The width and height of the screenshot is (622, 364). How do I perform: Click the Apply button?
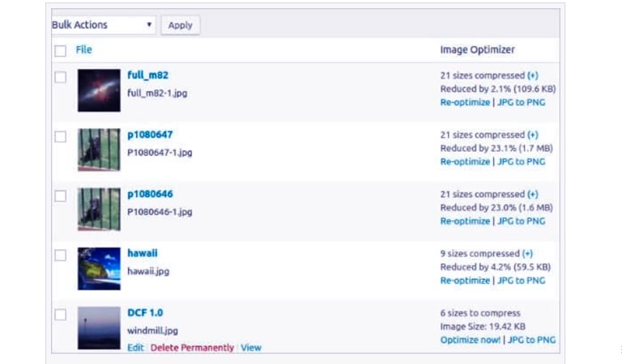[x=180, y=25]
